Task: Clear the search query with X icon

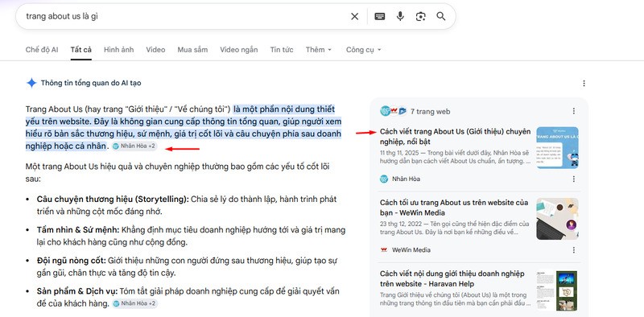Action: pos(354,16)
